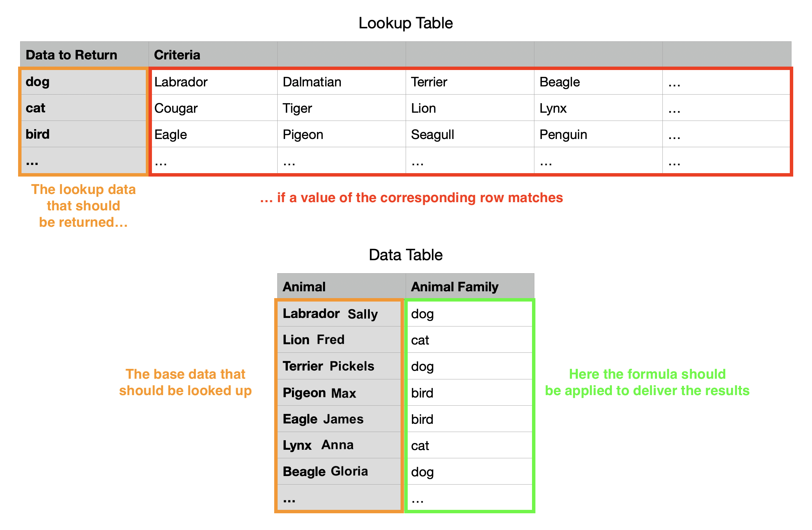Select the 'Labrador' criteria cell
812x530 pixels.
click(213, 82)
